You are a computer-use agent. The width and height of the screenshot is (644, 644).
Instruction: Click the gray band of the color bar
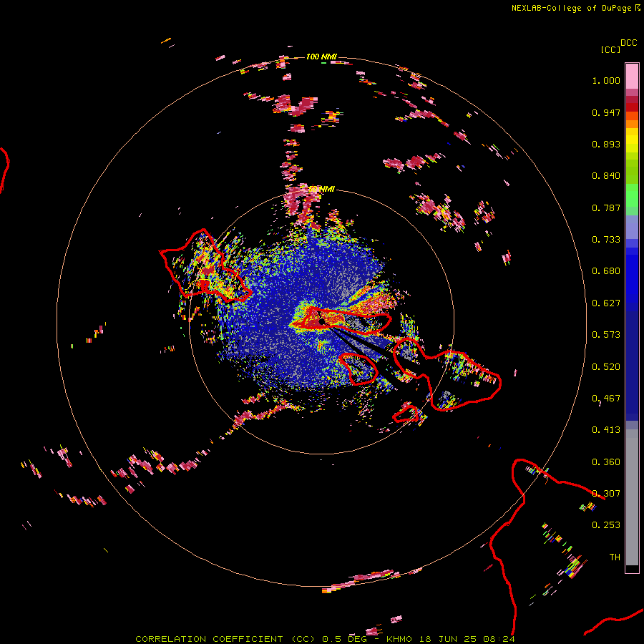pyautogui.click(x=632, y=497)
